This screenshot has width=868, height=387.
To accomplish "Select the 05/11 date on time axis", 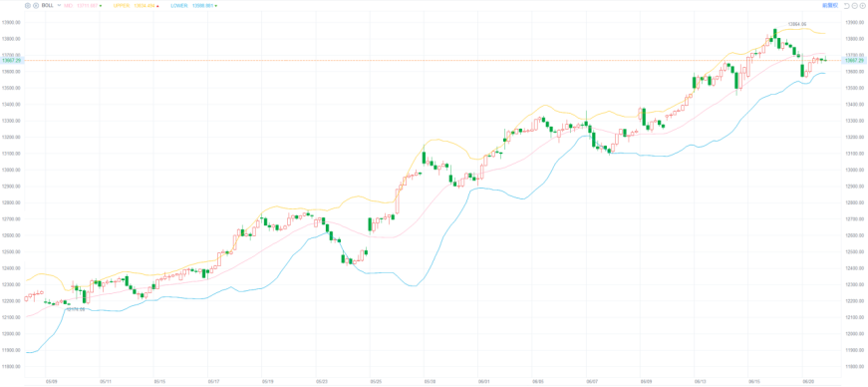I will (106, 381).
